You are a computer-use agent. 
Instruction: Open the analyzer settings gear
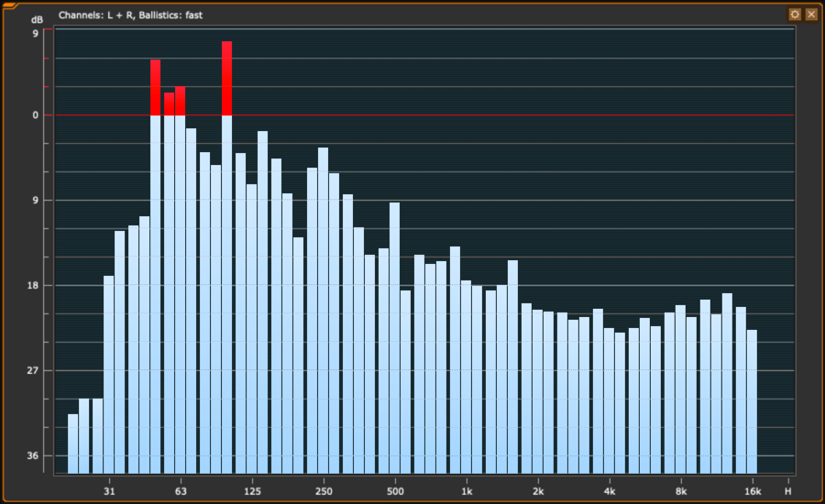(x=795, y=15)
